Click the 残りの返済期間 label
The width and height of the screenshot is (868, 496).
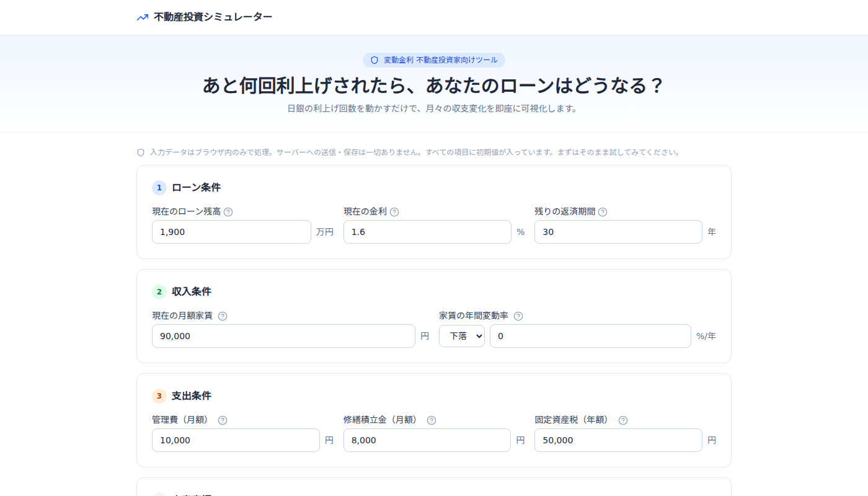tap(565, 211)
